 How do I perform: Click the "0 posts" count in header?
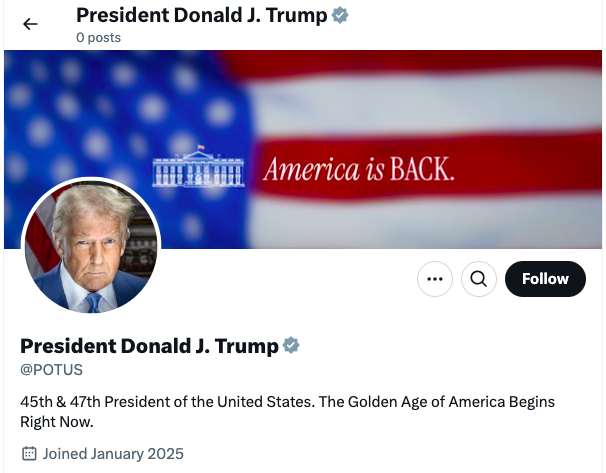pyautogui.click(x=98, y=38)
